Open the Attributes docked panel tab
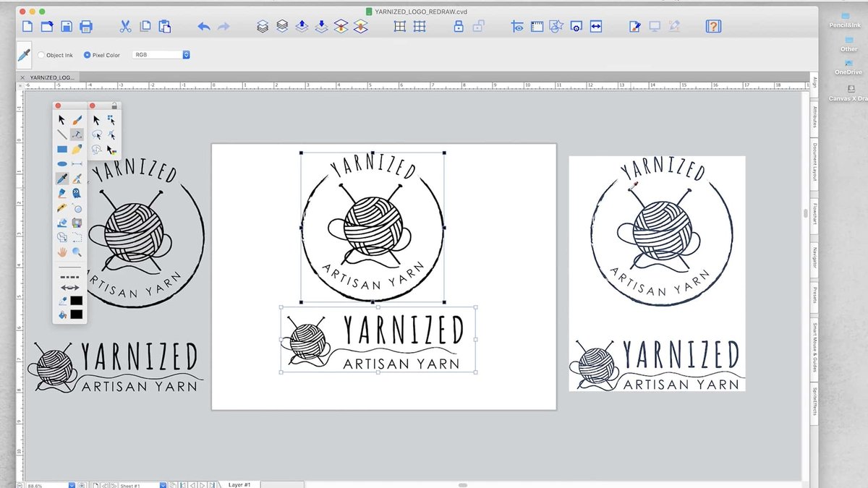Viewport: 868px width, 488px height. 814,116
